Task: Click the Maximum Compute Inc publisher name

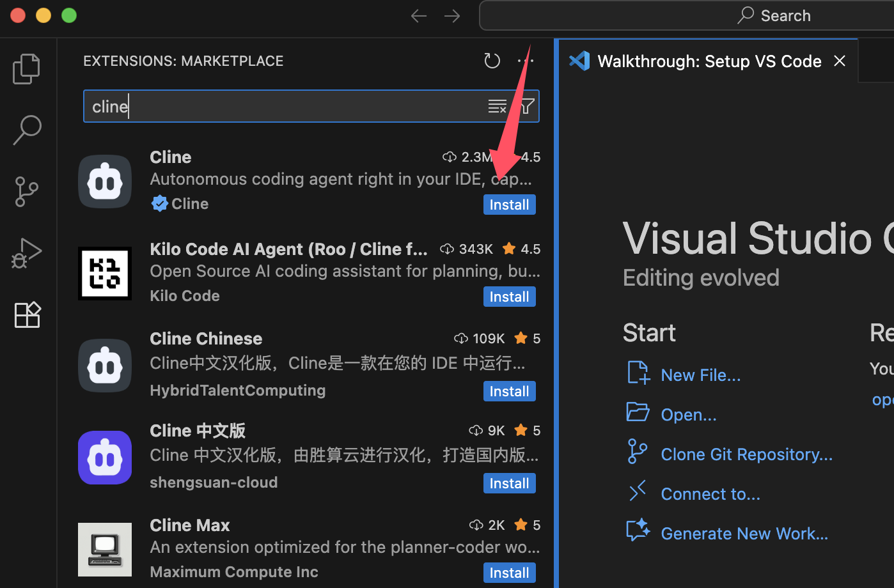Action: [x=234, y=572]
